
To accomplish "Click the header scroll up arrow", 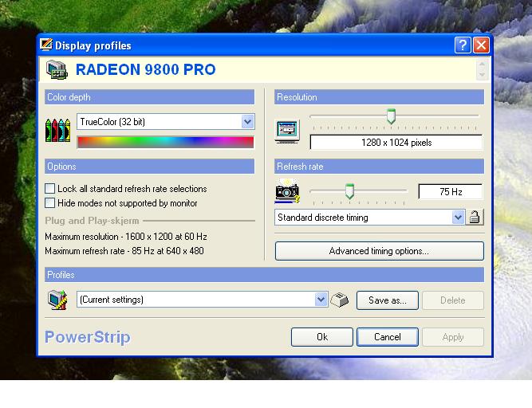I will [x=482, y=65].
